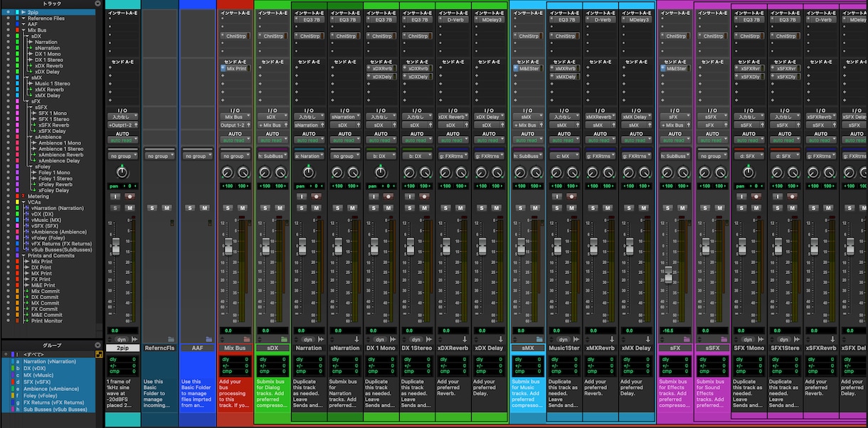
Task: Click the ChnlStrp insert on Mix Bus
Action: coord(235,36)
